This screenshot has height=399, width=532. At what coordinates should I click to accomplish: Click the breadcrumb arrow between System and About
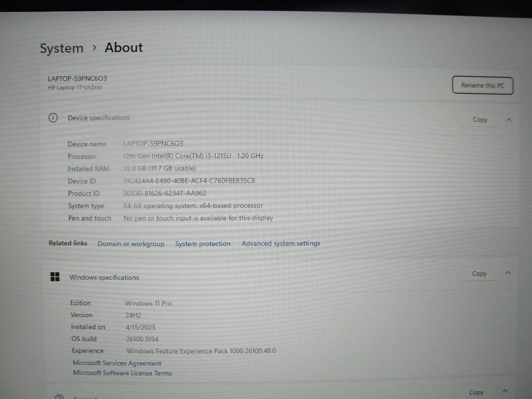click(94, 48)
